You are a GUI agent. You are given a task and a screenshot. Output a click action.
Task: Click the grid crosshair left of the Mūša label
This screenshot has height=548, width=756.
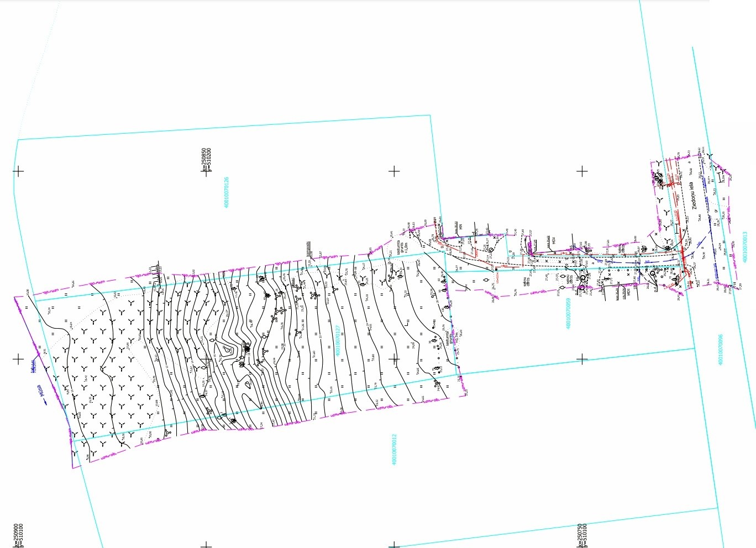point(18,359)
